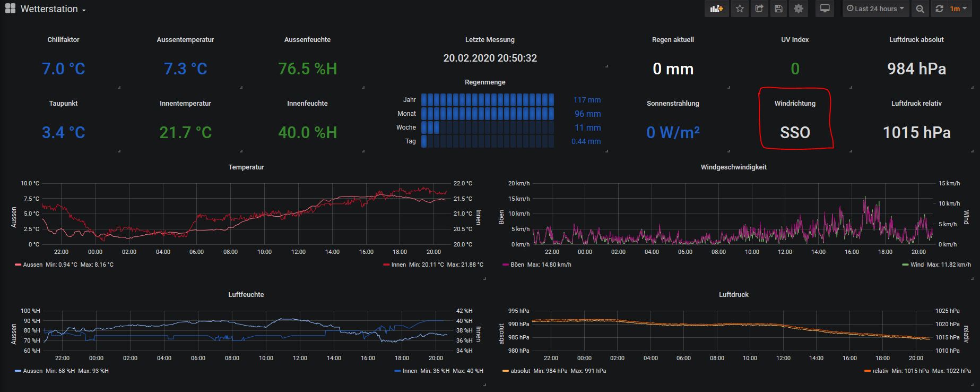
Task: Click the Temperatur graph plot area
Action: click(x=246, y=214)
